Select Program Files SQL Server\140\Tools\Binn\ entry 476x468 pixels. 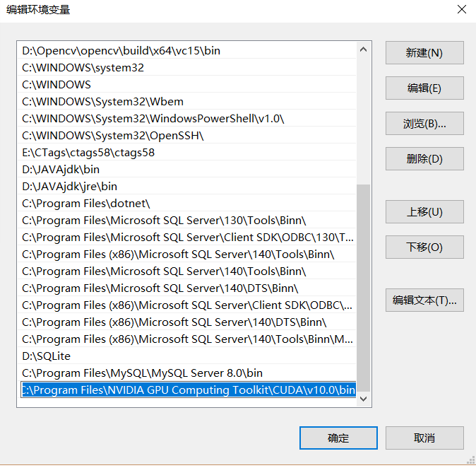tap(187, 271)
